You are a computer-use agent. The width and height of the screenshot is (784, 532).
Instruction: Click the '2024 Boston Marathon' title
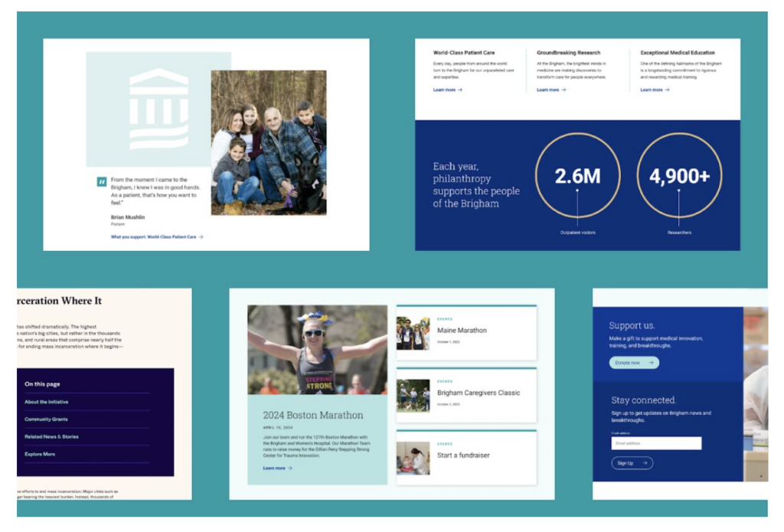pyautogui.click(x=313, y=415)
